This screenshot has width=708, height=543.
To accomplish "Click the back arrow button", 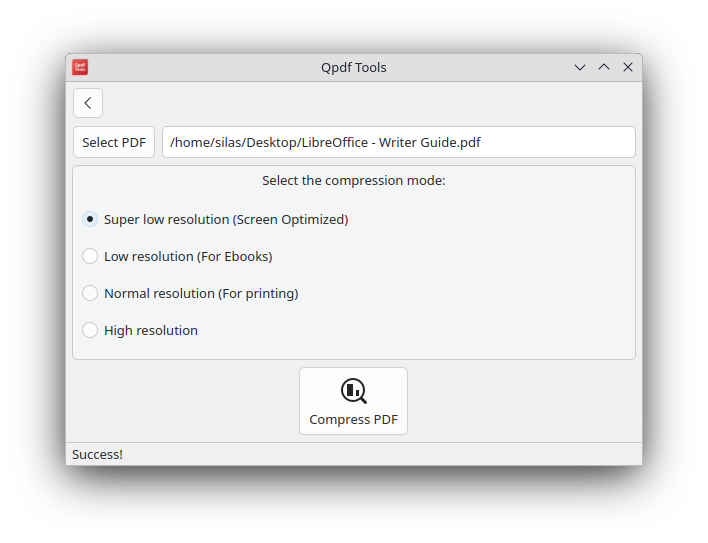I will coord(88,103).
